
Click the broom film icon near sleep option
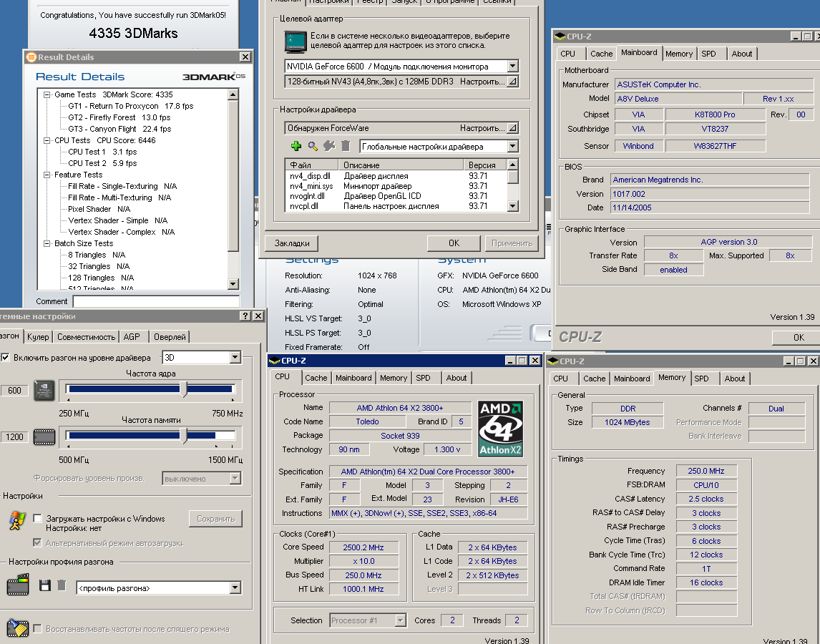[x=18, y=628]
